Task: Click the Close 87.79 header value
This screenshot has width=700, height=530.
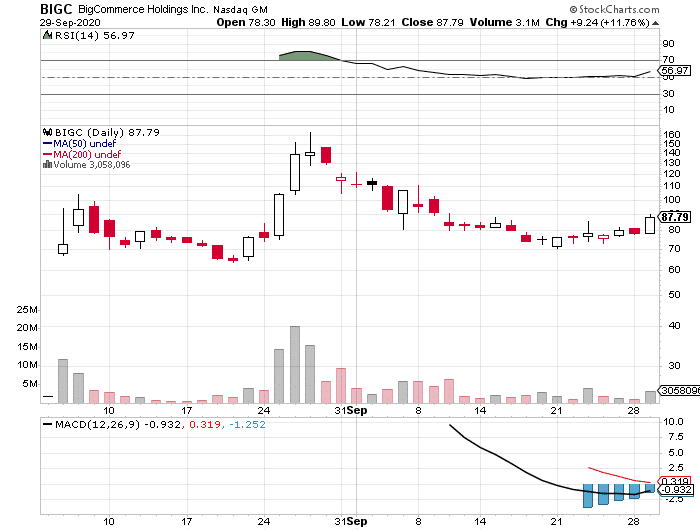Action: click(432, 22)
